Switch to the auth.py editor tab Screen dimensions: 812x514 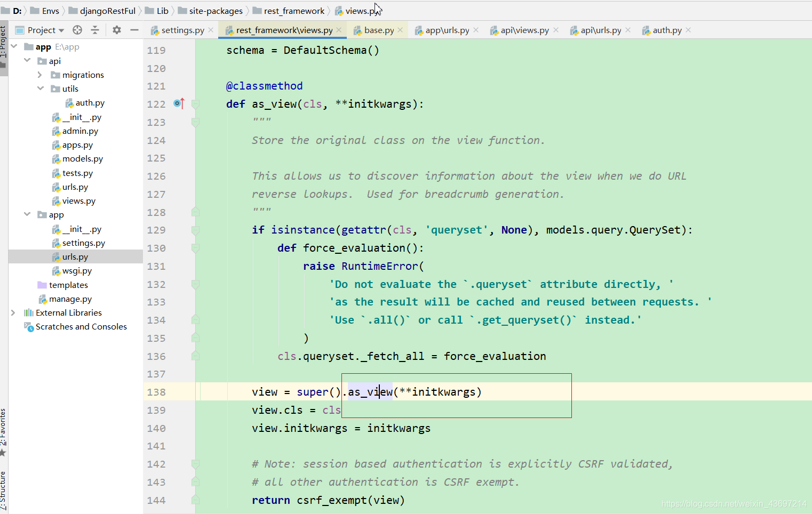pyautogui.click(x=667, y=30)
